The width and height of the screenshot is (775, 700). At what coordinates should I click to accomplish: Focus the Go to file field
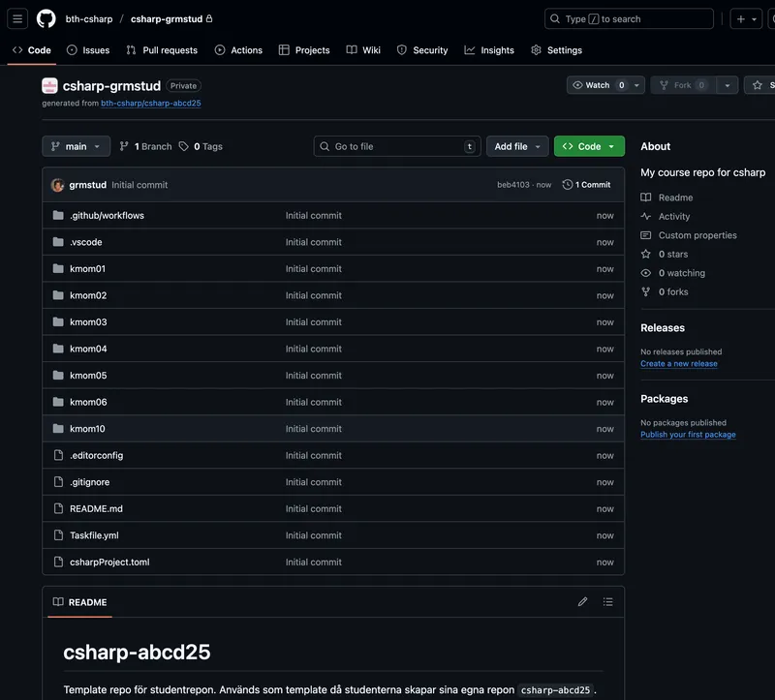[397, 146]
